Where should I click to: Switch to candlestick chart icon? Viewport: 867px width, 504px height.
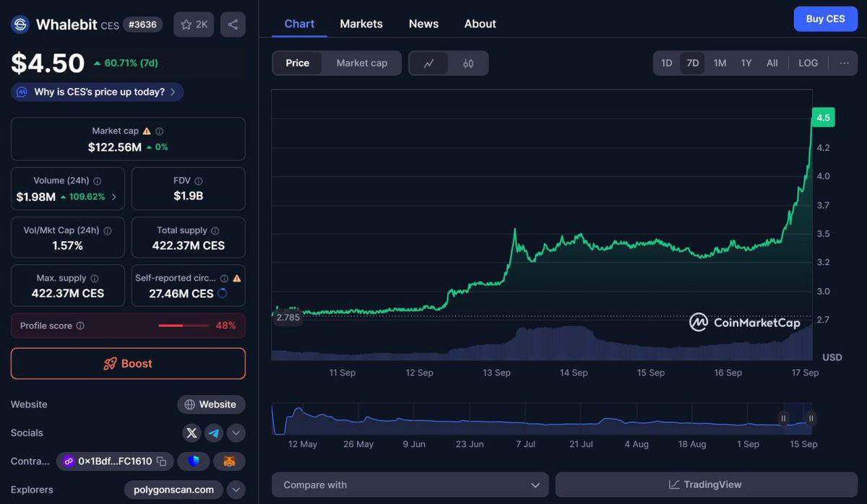click(468, 64)
